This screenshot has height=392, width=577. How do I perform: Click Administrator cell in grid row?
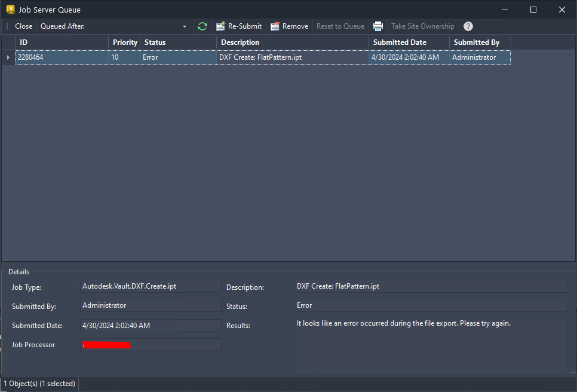[480, 57]
